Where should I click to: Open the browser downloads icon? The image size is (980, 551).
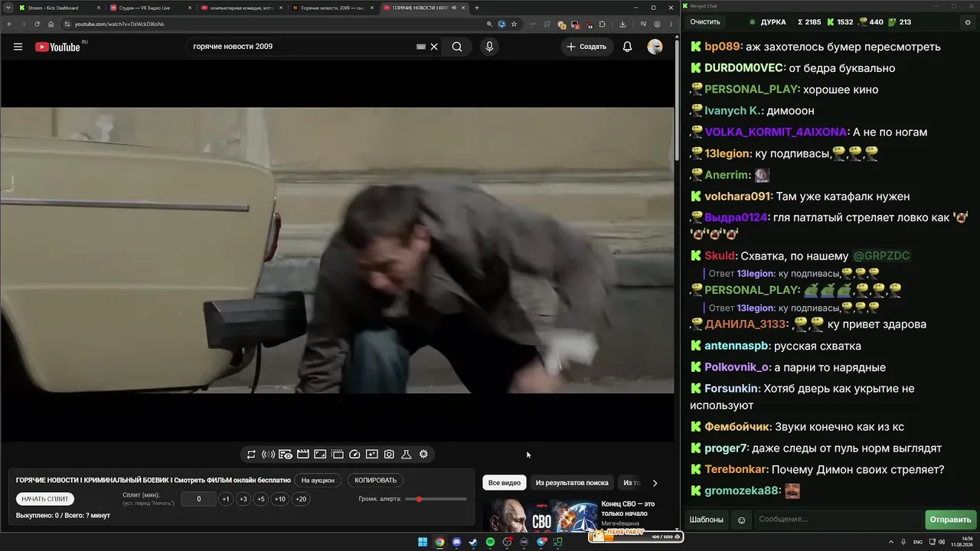tap(622, 24)
